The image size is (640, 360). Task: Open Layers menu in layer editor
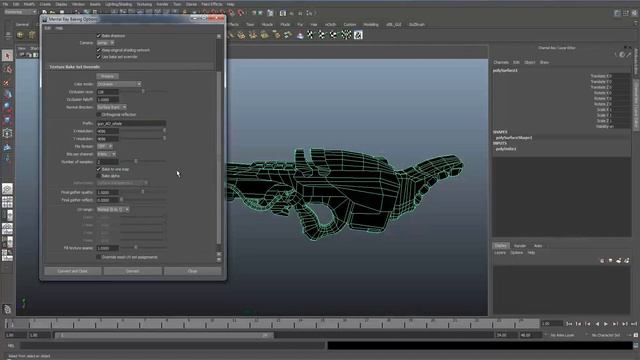[x=500, y=253]
